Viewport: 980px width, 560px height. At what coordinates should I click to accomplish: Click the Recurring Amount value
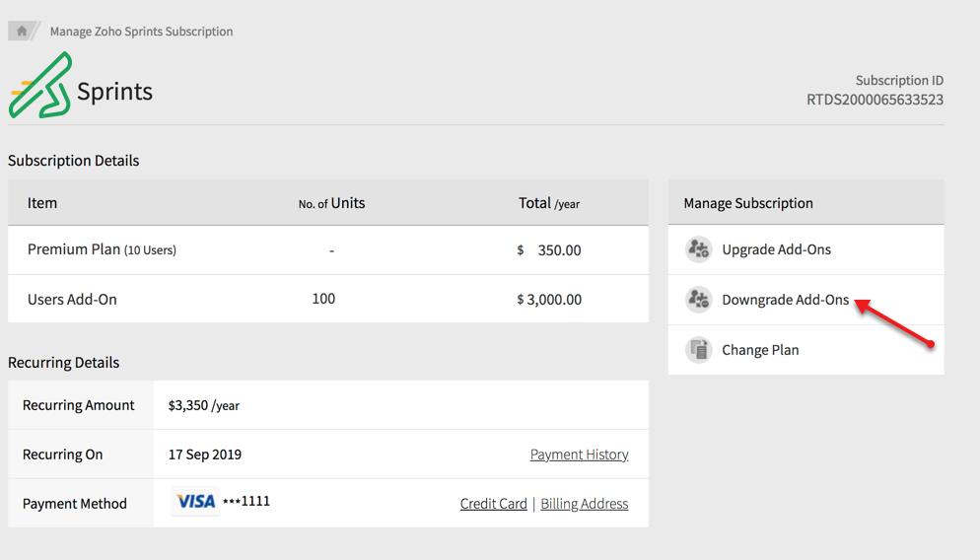click(x=203, y=405)
